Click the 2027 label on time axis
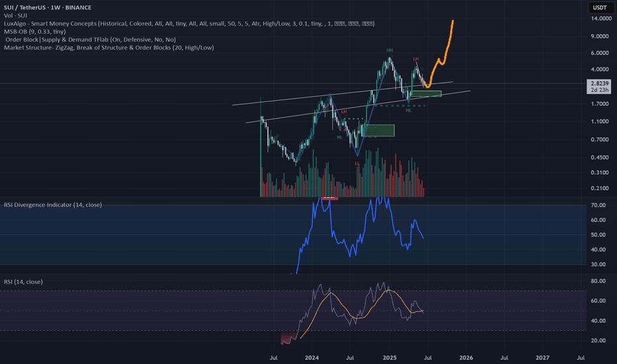The height and width of the screenshot is (364, 617). coord(543,357)
